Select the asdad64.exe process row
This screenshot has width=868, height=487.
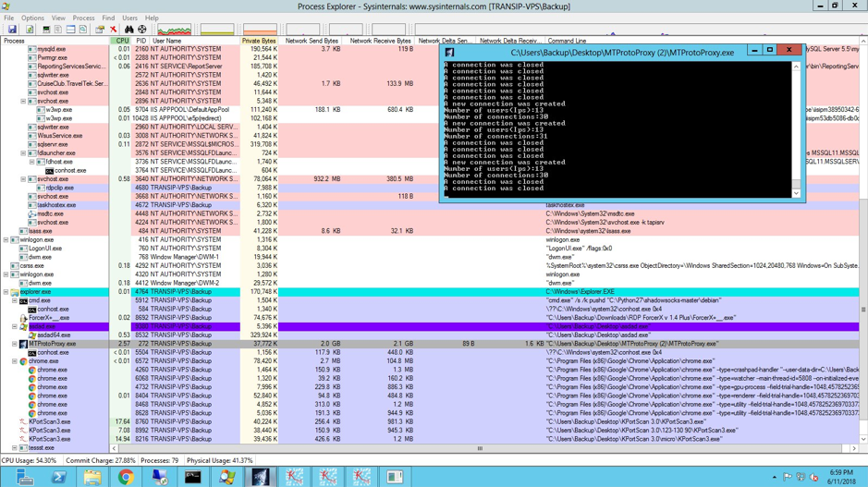coord(429,335)
